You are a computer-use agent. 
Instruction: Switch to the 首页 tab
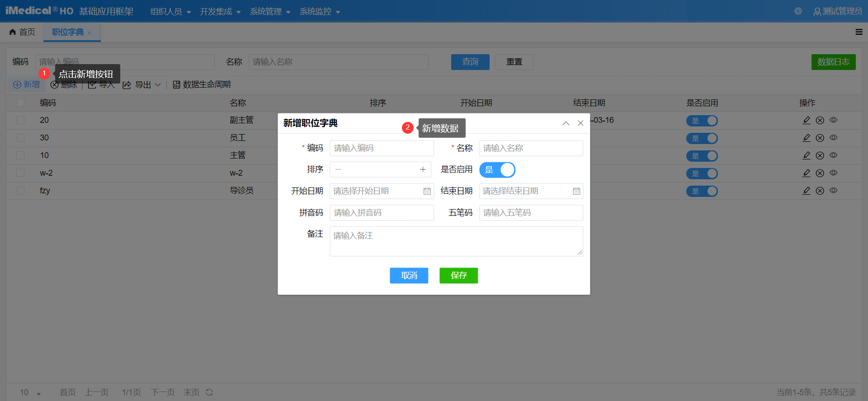pos(22,32)
